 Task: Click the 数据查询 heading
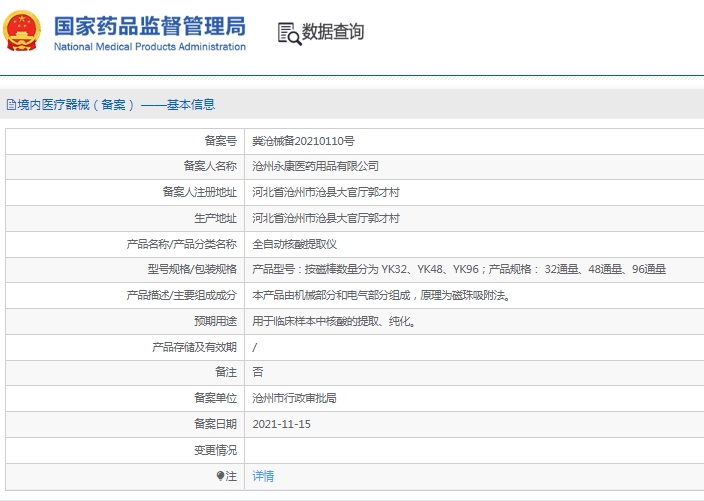pos(333,32)
